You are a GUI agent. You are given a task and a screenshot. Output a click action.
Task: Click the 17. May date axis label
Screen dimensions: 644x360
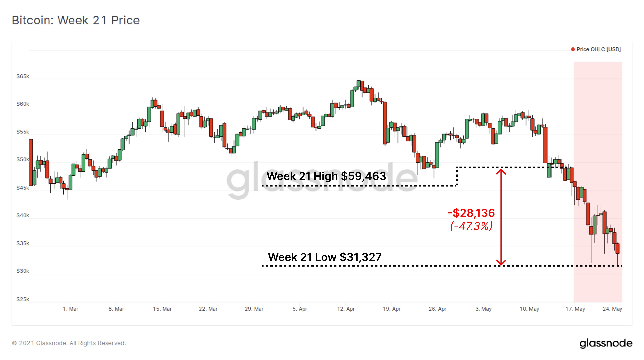(575, 309)
